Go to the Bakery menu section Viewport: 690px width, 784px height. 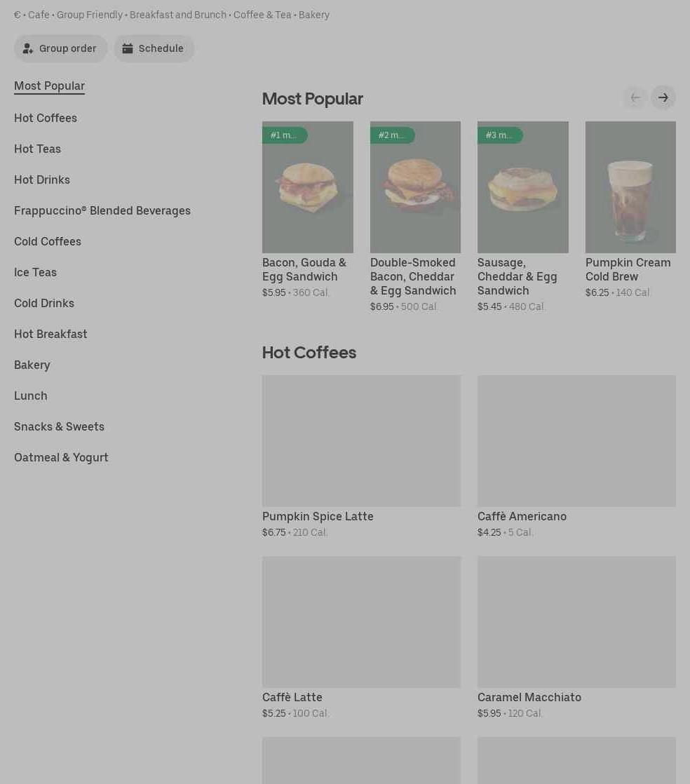tap(32, 365)
